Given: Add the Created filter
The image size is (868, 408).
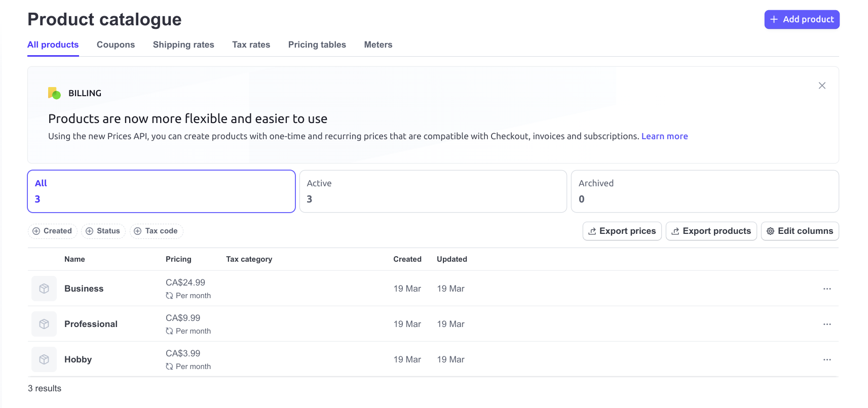Looking at the screenshot, I should [52, 231].
